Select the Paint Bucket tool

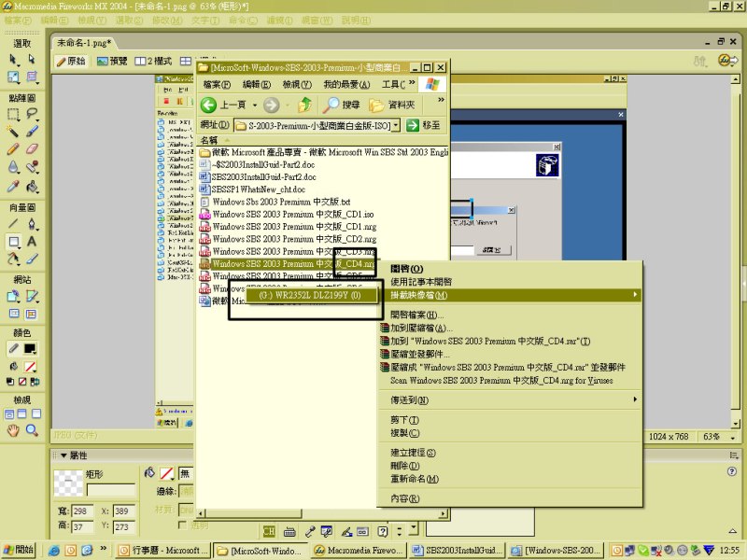click(32, 186)
